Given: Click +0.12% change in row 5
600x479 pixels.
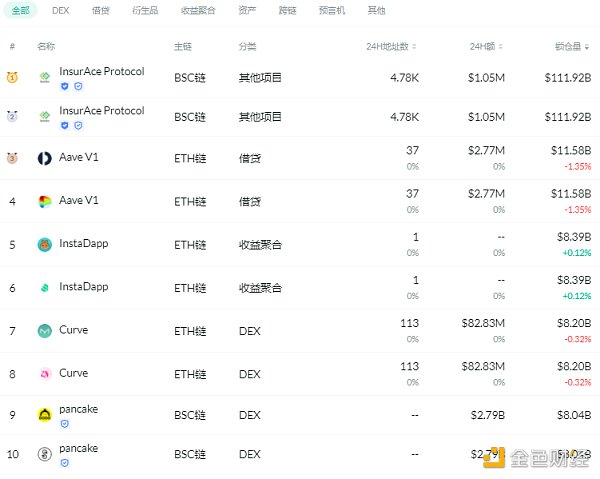Looking at the screenshot, I should (577, 253).
